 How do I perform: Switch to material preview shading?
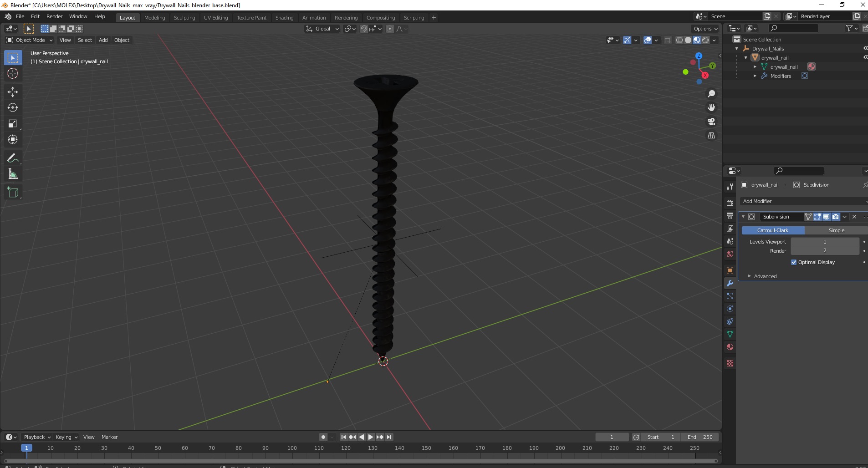697,40
